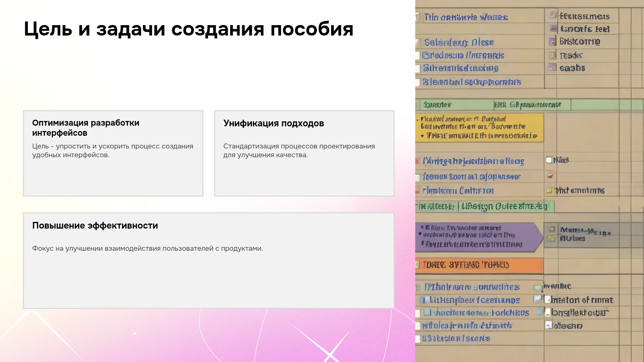Click the icon at top of right column
The width and height of the screenshot is (644, 362).
pos(553,15)
